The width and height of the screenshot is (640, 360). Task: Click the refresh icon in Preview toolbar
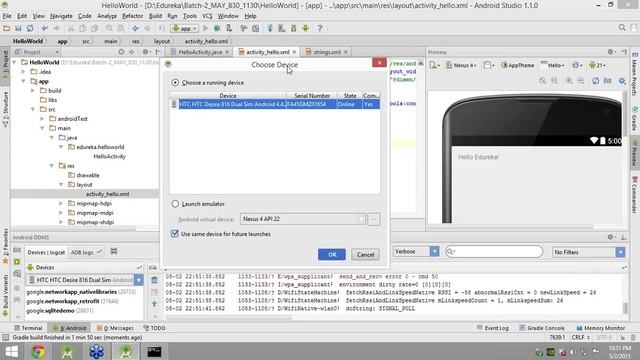(596, 81)
